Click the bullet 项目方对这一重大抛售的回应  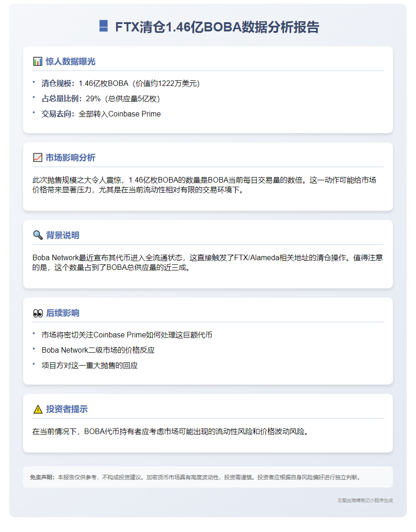[x=90, y=366]
